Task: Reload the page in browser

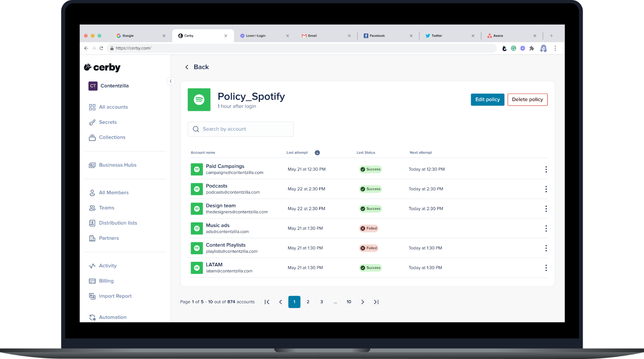Action: [x=101, y=48]
